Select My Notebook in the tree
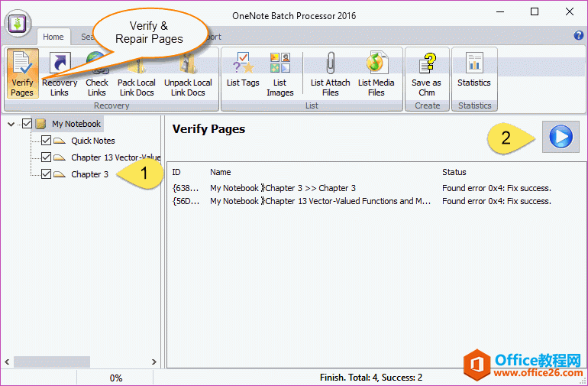588x386 pixels. coord(76,124)
